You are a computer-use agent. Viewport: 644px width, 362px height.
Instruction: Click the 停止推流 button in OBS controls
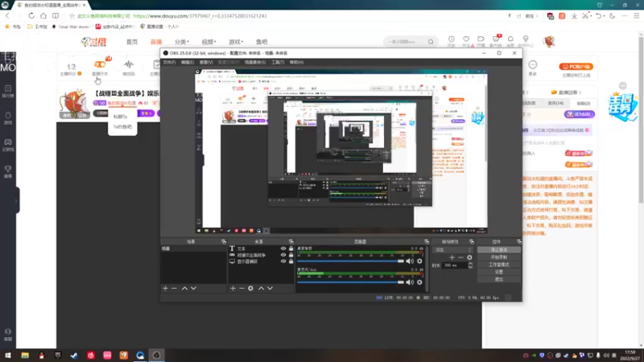click(499, 250)
